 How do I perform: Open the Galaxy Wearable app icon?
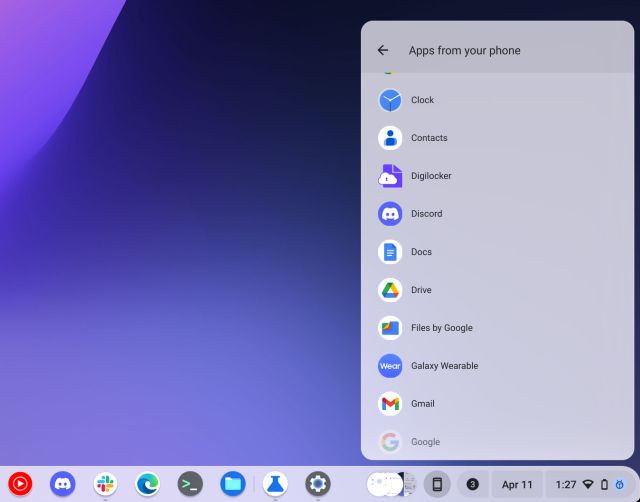pyautogui.click(x=390, y=366)
